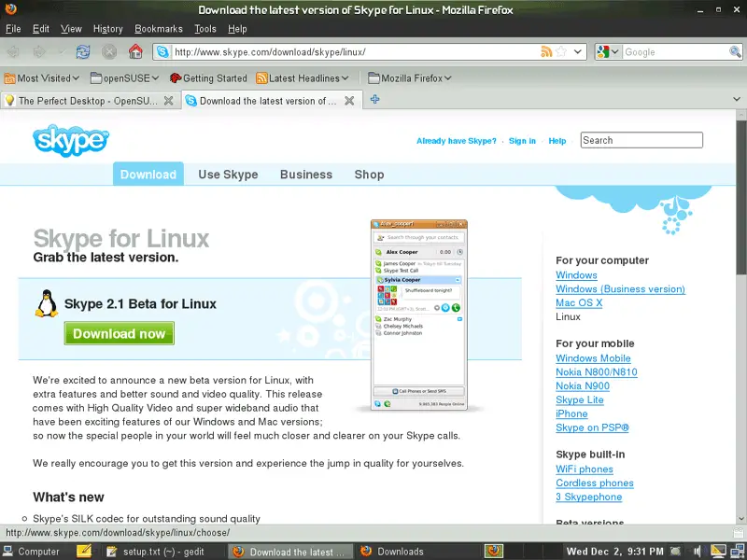747x560 pixels.
Task: Click the Back navigation arrow
Action: pyautogui.click(x=13, y=51)
